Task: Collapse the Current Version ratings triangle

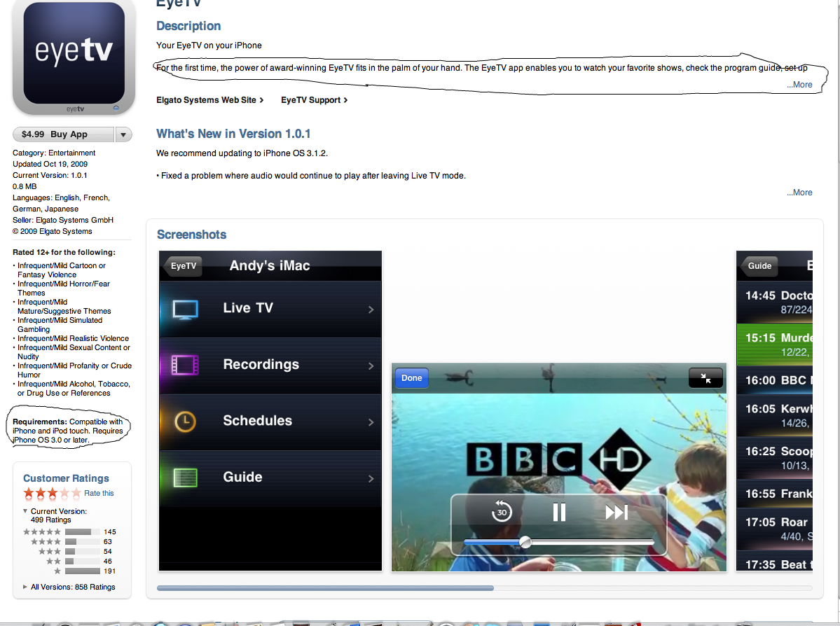Action: (x=25, y=511)
